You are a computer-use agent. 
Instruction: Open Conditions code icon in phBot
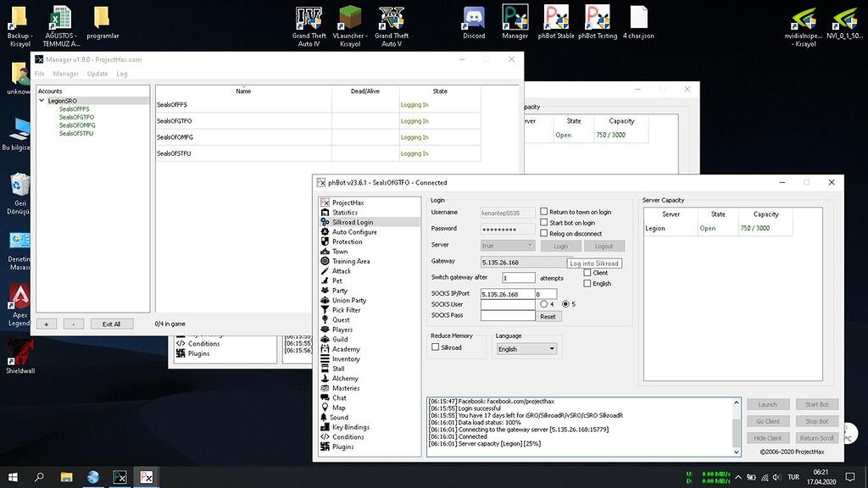(x=325, y=437)
